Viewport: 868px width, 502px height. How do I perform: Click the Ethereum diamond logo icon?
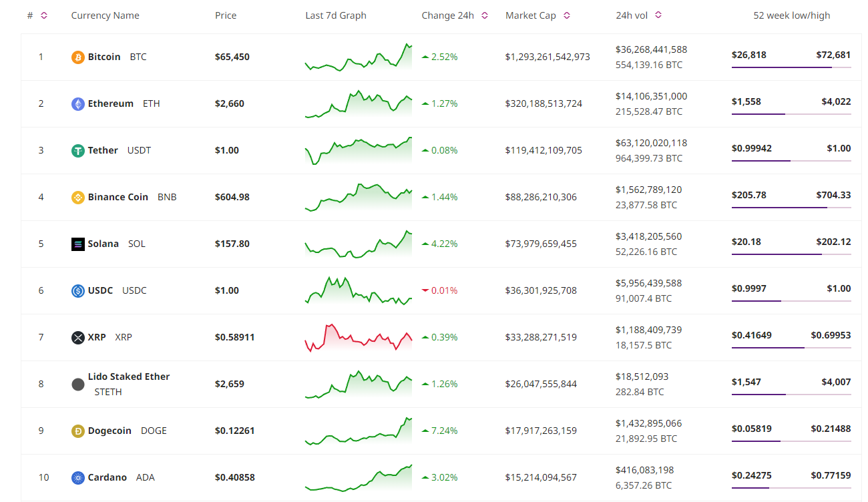click(x=78, y=104)
